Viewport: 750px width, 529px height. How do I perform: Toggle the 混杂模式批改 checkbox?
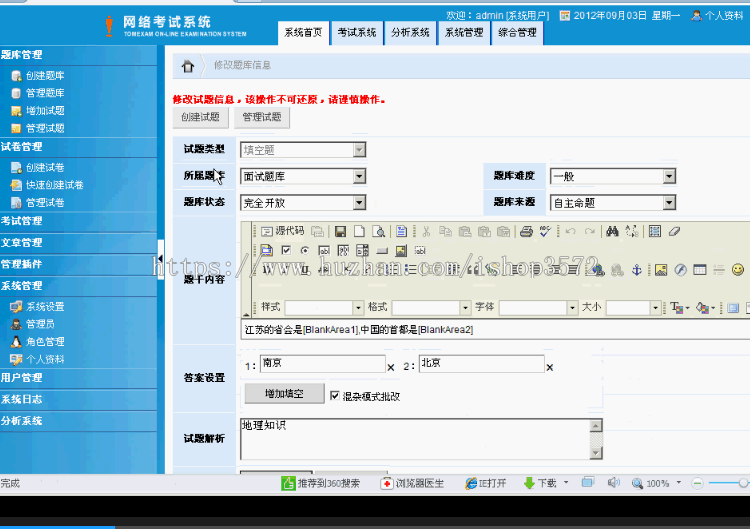[x=335, y=396]
